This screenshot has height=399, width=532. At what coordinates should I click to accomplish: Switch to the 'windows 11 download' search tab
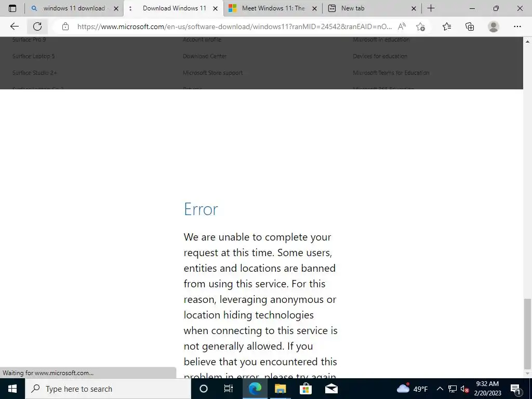click(x=74, y=8)
